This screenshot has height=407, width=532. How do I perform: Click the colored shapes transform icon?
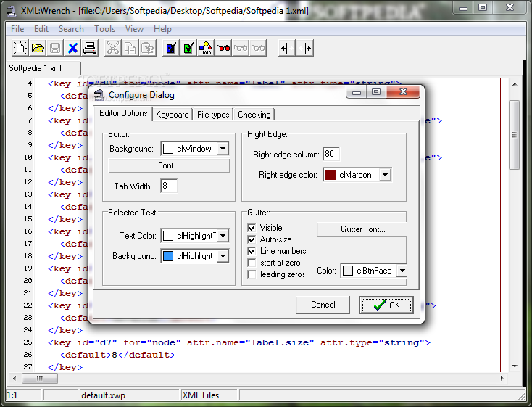[206, 48]
